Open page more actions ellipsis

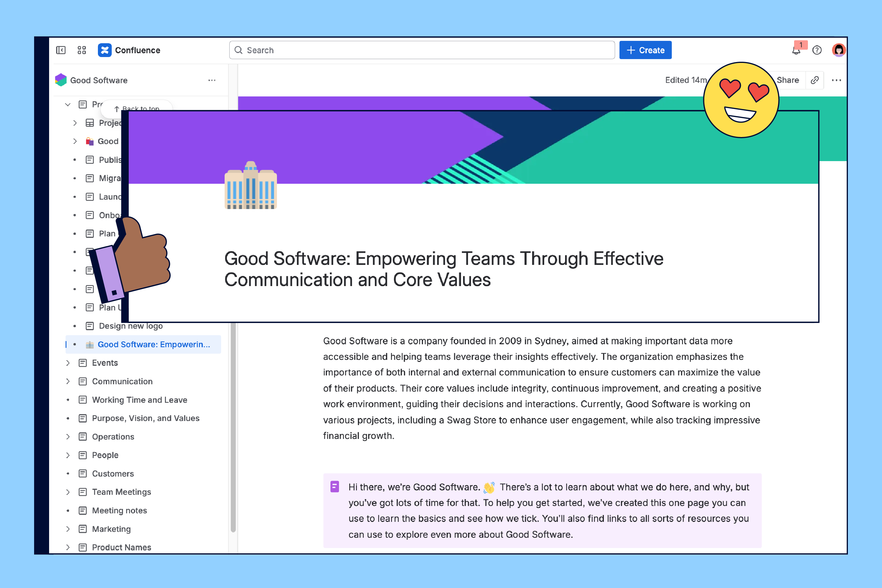click(837, 80)
